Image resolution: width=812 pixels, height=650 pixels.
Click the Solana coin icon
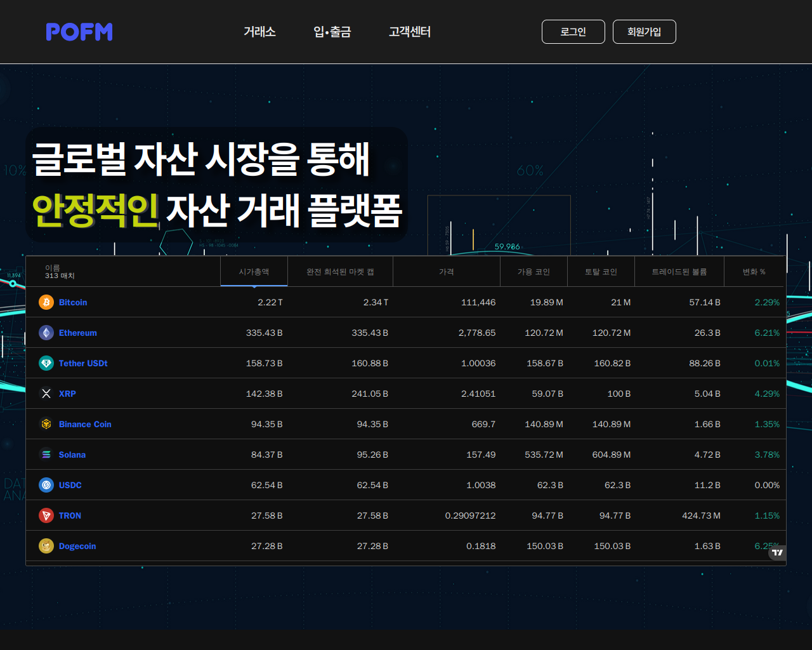pyautogui.click(x=46, y=454)
